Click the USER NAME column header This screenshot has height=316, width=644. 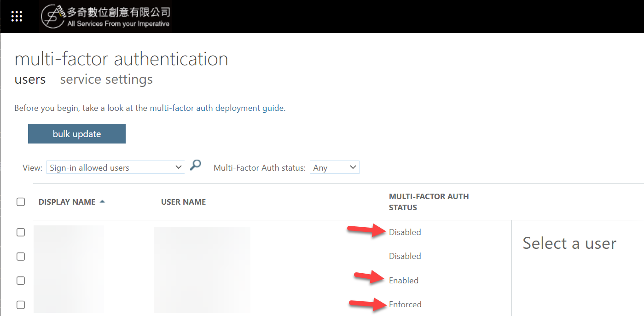[x=184, y=202]
